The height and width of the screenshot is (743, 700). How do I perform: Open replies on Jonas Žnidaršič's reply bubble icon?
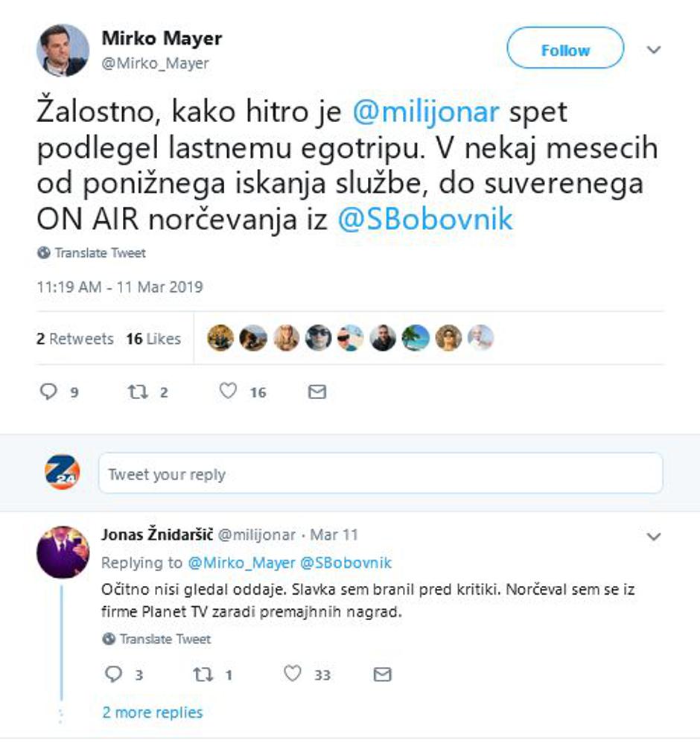click(112, 673)
